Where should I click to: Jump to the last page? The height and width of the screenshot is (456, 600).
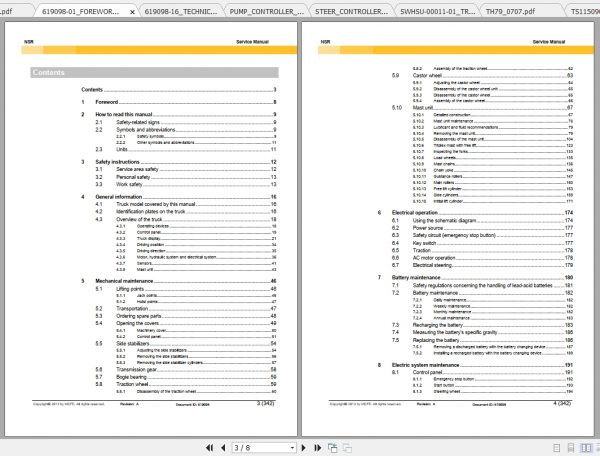(x=318, y=448)
